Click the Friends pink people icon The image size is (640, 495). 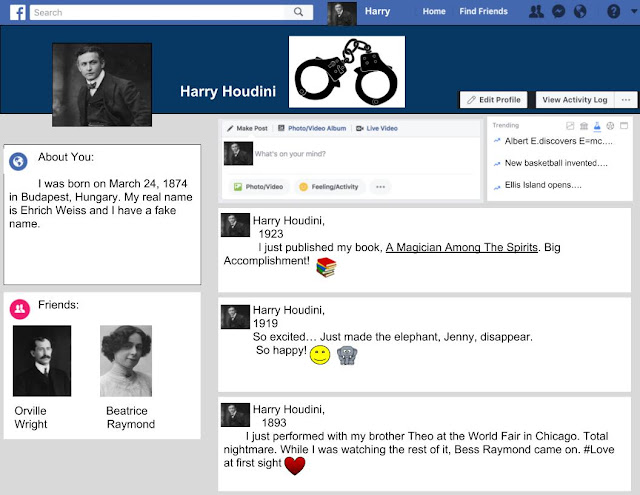click(x=20, y=309)
